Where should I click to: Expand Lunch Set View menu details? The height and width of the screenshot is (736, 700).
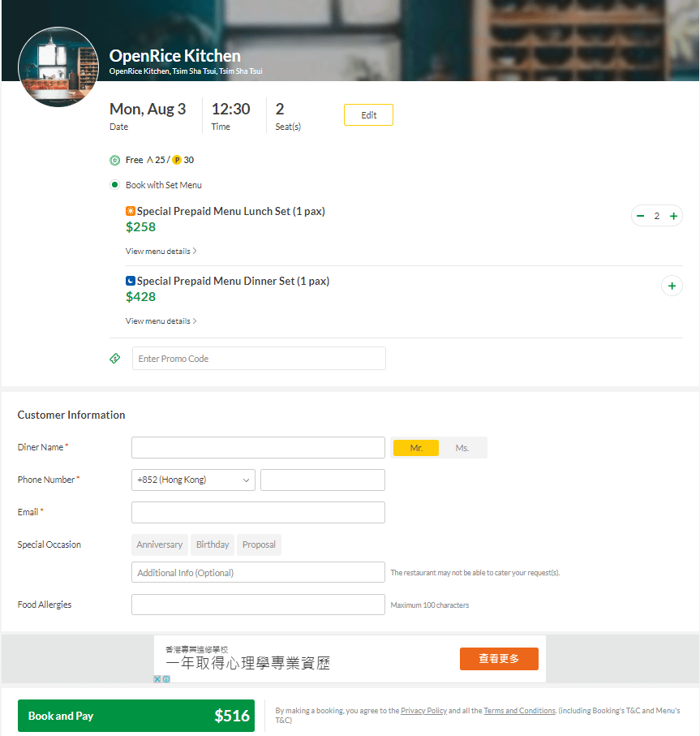(x=161, y=251)
